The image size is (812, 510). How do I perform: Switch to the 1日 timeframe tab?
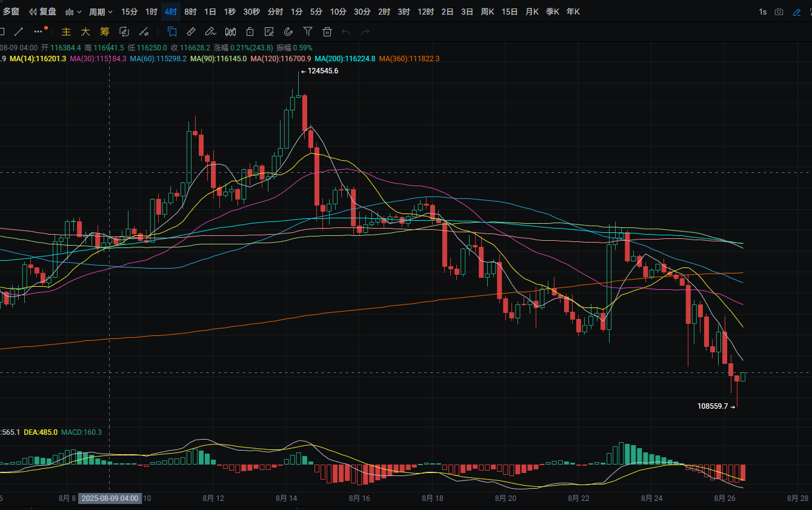click(210, 12)
